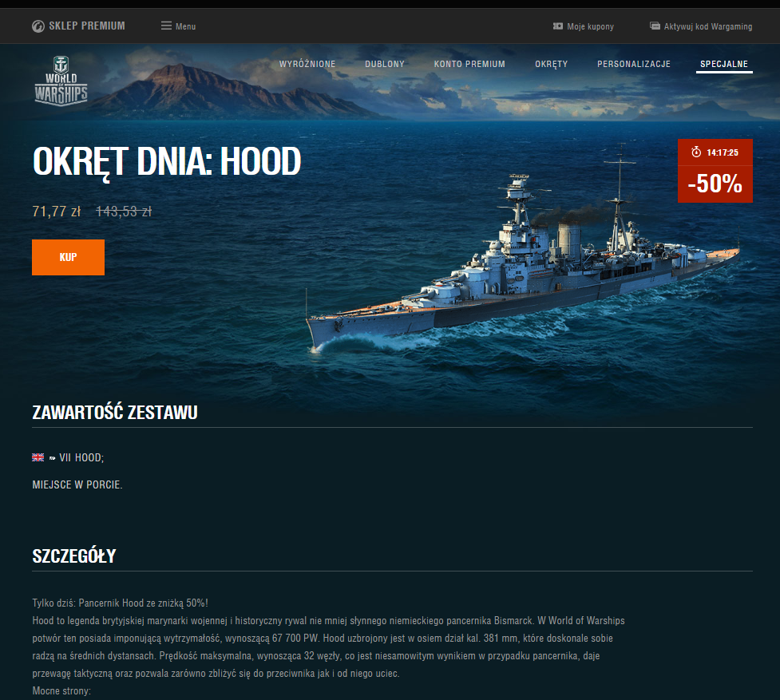780x700 pixels.
Task: Click the -50% discount badge
Action: pos(715,184)
